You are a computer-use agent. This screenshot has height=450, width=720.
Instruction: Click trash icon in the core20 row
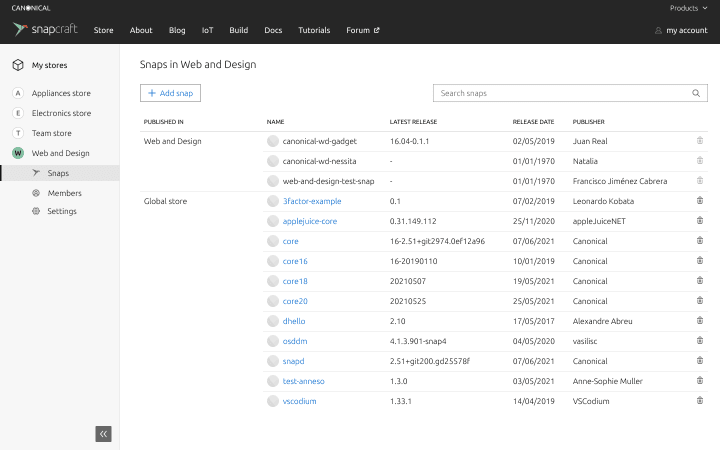[x=700, y=300]
